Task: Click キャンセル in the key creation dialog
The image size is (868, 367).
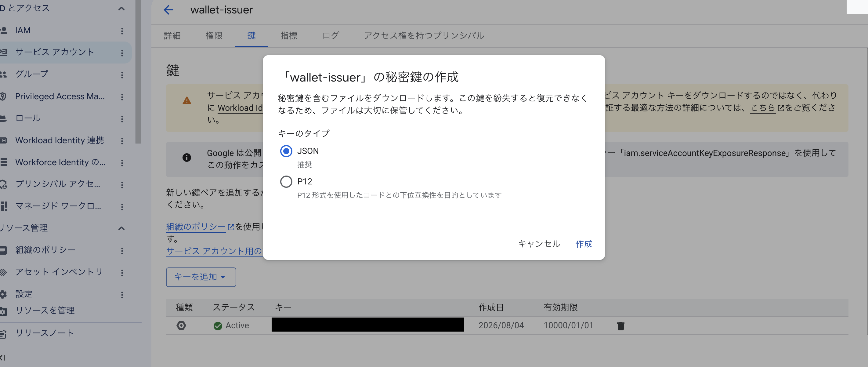Action: coord(539,244)
